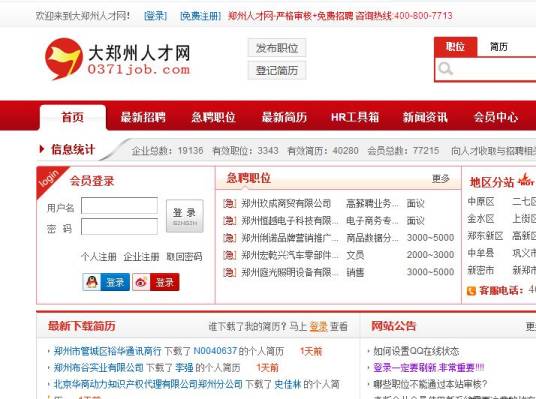
Task: Open the 郑州恒越电子科技有限 listing
Action: click(x=290, y=221)
